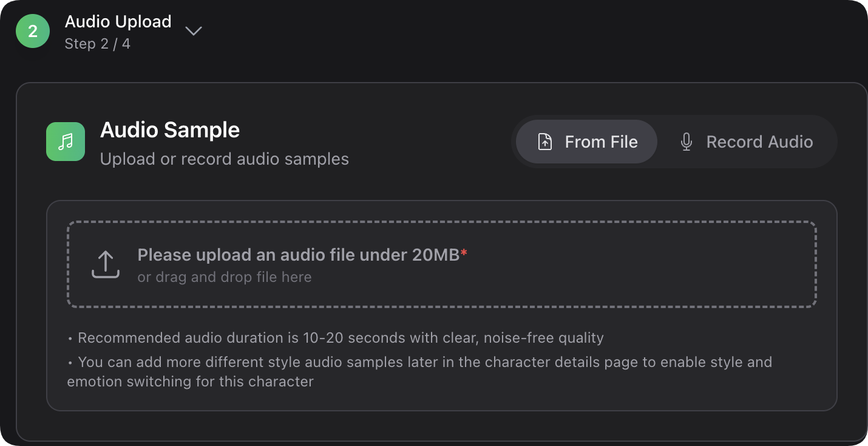Click the Audio Sample heading
The image size is (868, 446).
coord(170,129)
